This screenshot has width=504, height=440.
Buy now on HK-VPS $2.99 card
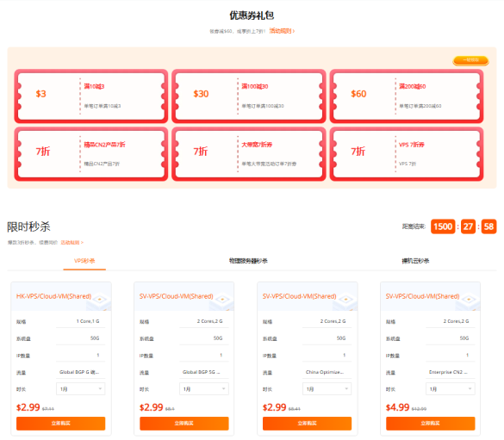61,424
